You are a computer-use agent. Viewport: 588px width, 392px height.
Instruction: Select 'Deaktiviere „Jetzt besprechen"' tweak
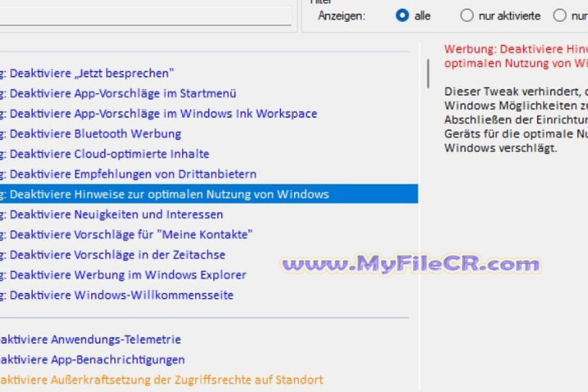(91, 73)
